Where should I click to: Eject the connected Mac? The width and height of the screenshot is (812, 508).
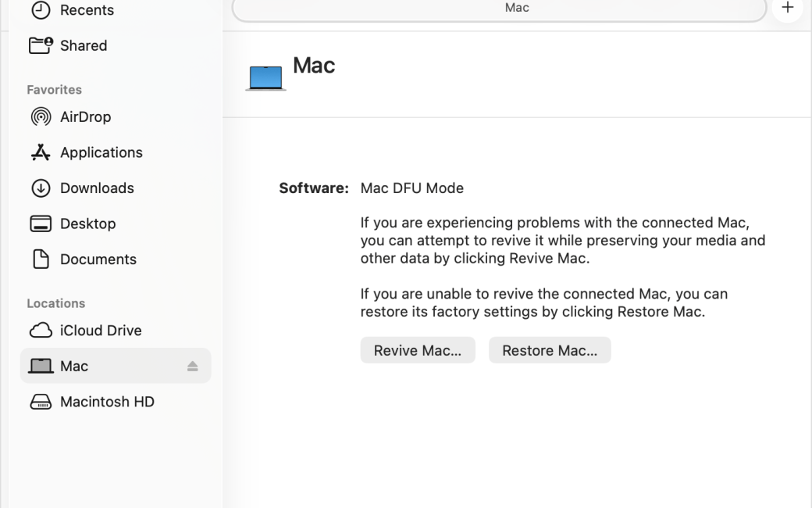[192, 366]
